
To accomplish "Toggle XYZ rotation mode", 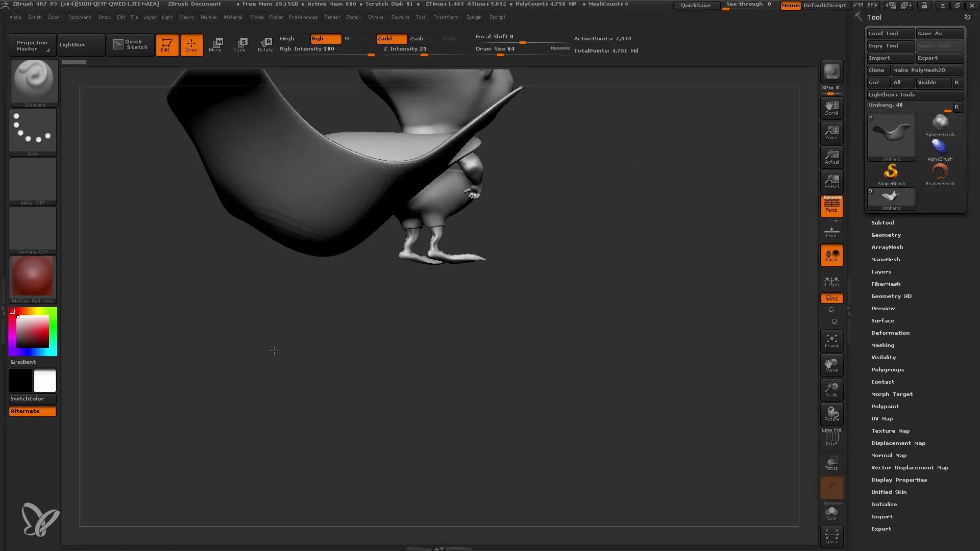I will (x=831, y=298).
